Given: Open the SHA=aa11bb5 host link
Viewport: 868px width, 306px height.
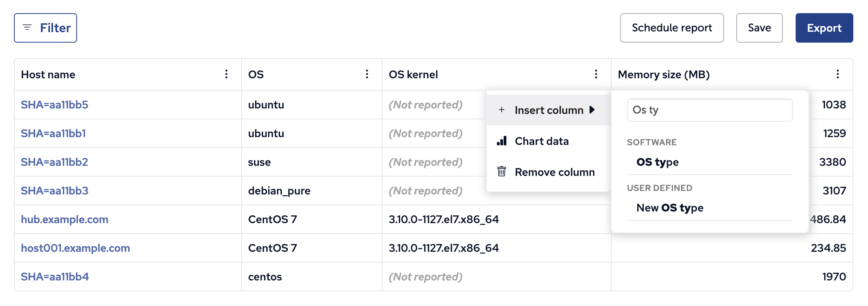Looking at the screenshot, I should pos(55,105).
